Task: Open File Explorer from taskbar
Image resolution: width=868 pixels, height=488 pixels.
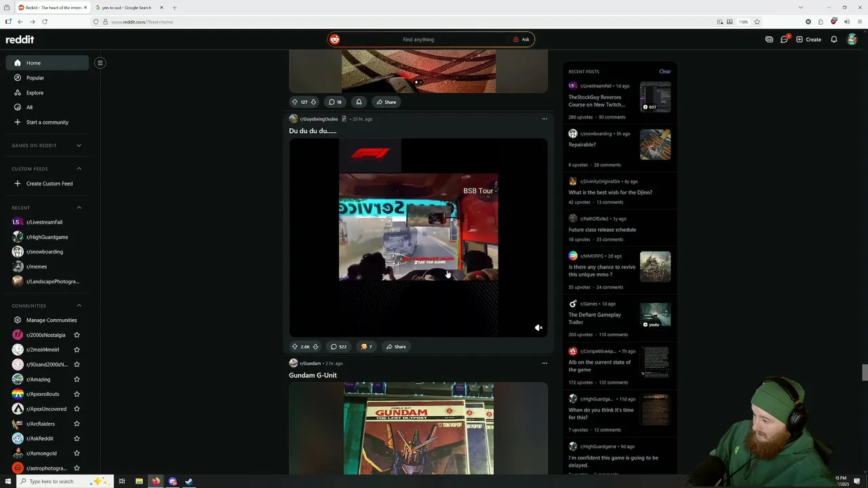Action: click(139, 481)
